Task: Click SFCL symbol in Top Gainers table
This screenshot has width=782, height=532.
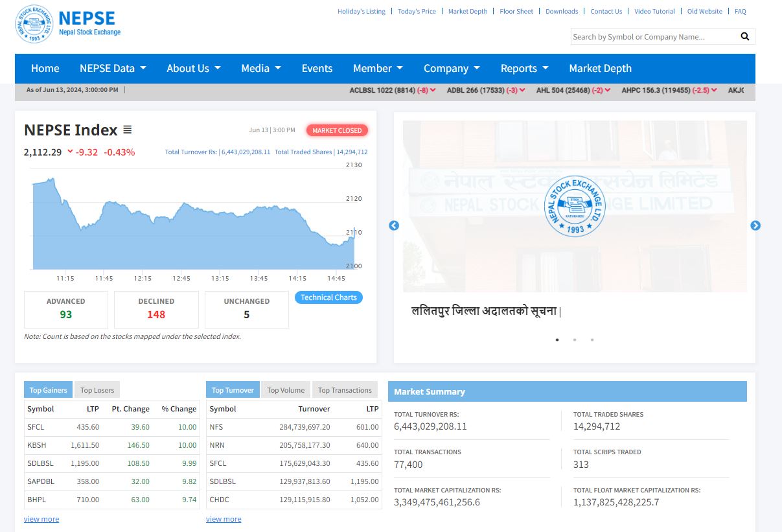Action: coord(36,427)
